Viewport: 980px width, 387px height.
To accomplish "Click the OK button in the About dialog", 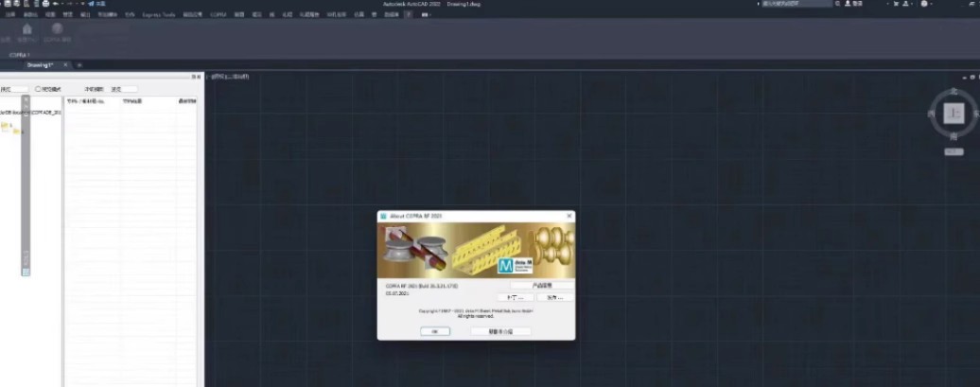I will 435,331.
